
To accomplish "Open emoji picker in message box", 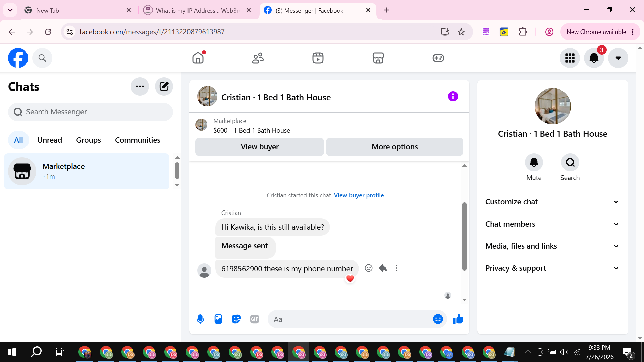I will (438, 319).
